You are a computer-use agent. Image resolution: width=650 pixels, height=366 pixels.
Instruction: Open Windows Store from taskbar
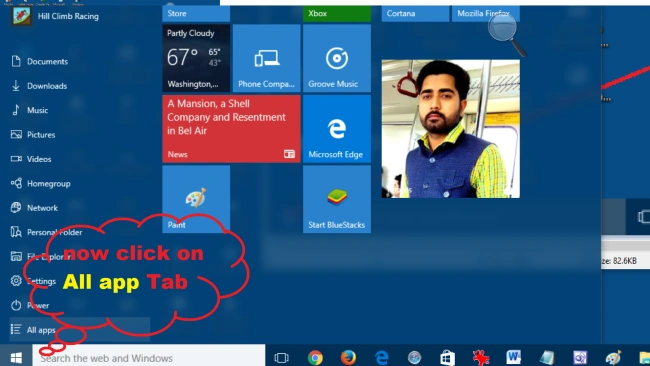click(447, 357)
